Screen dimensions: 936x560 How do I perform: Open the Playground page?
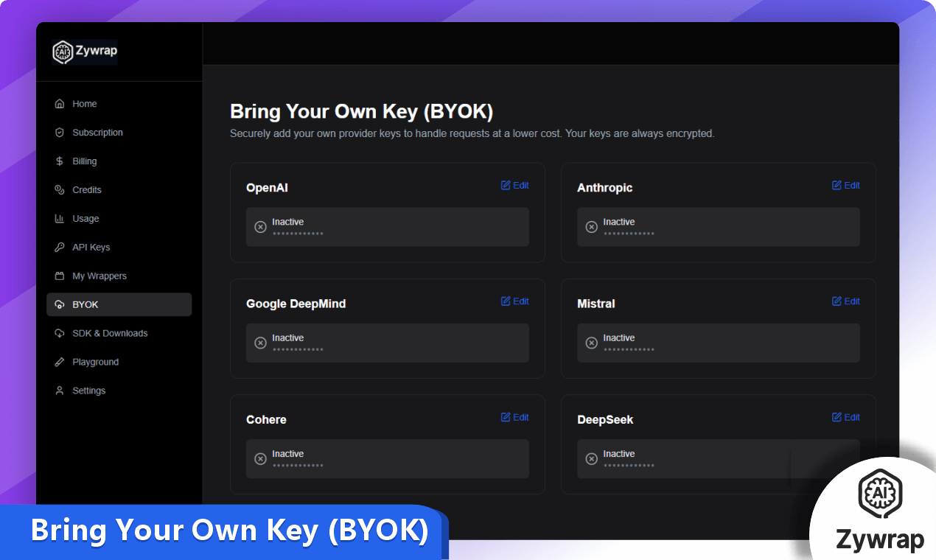119,363
